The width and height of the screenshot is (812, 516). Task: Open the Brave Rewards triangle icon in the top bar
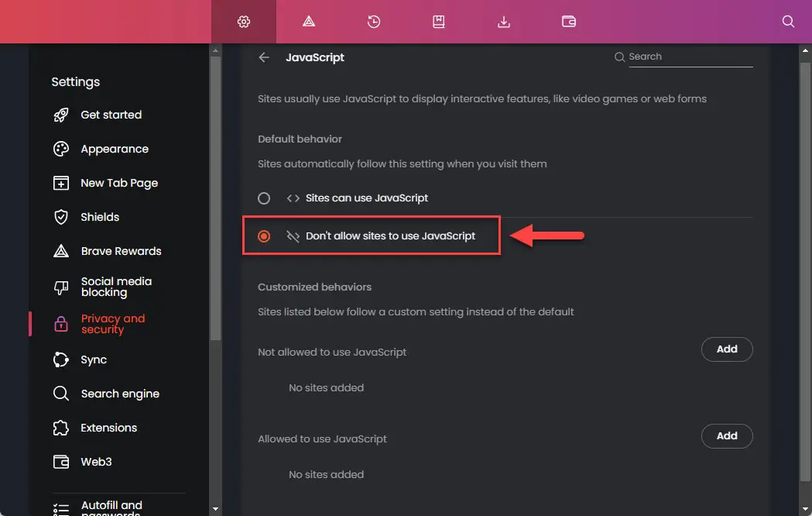coord(309,21)
